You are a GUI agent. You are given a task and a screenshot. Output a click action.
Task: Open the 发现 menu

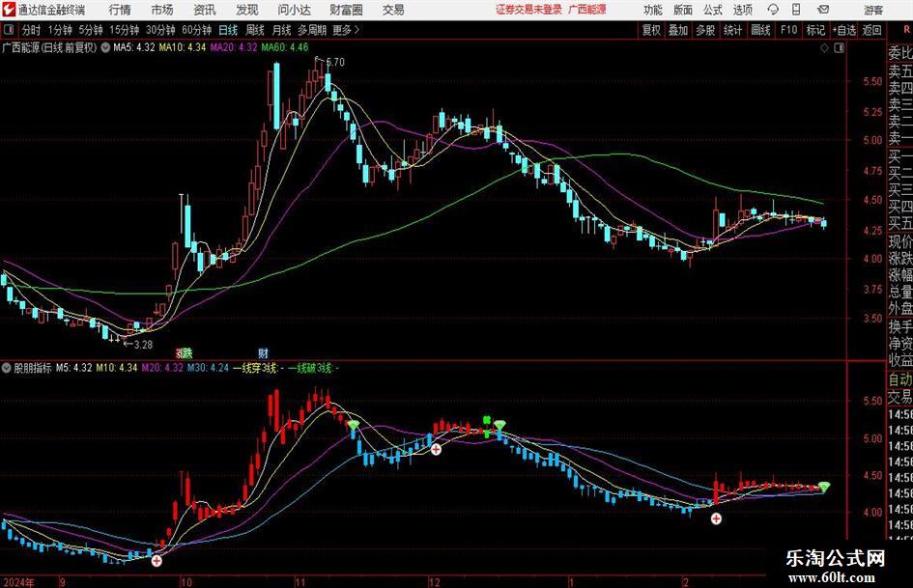[247, 10]
